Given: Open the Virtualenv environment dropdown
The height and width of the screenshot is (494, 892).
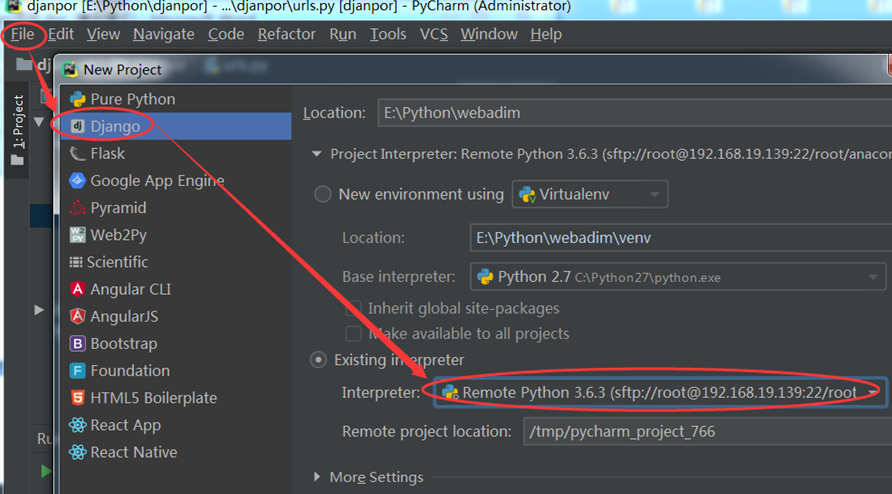Looking at the screenshot, I should coord(590,194).
